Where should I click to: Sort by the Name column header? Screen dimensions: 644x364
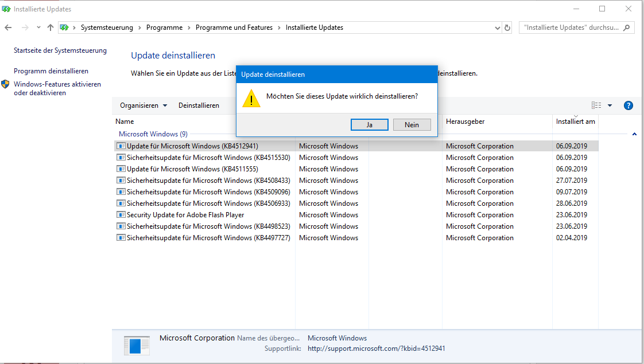[125, 122]
